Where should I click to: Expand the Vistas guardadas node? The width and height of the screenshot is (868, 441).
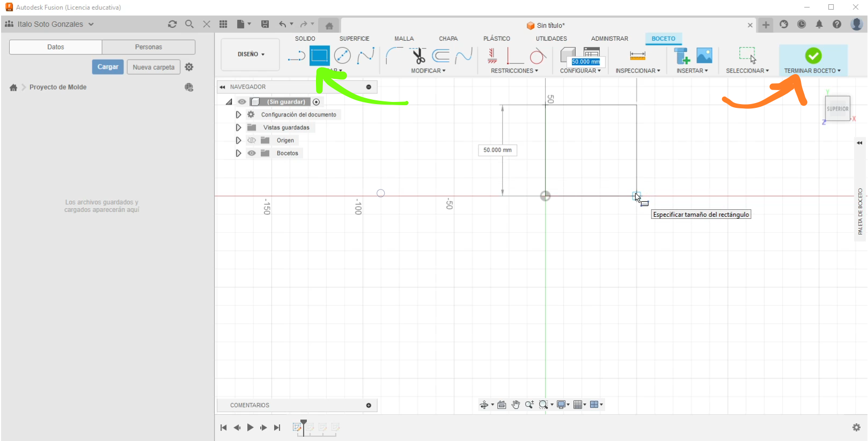click(238, 128)
